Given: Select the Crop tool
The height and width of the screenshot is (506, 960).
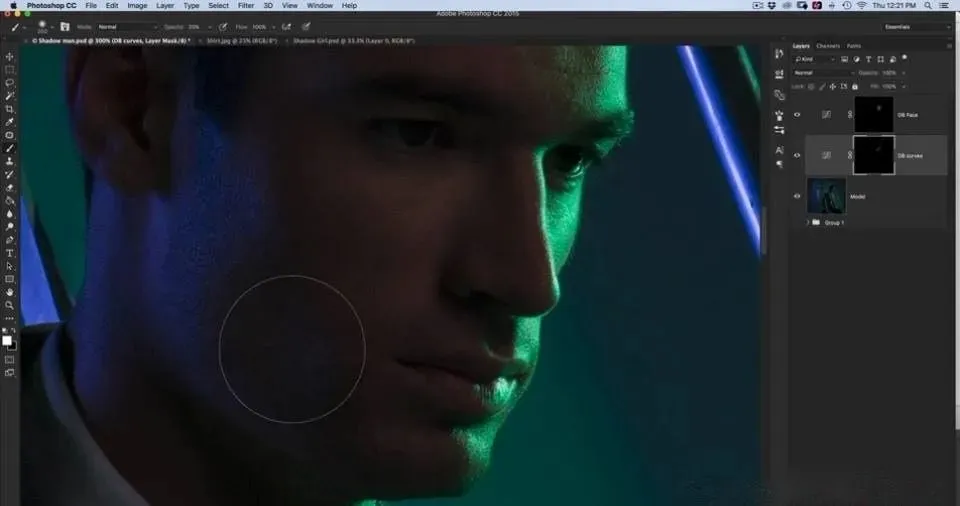Looking at the screenshot, I should 10,109.
